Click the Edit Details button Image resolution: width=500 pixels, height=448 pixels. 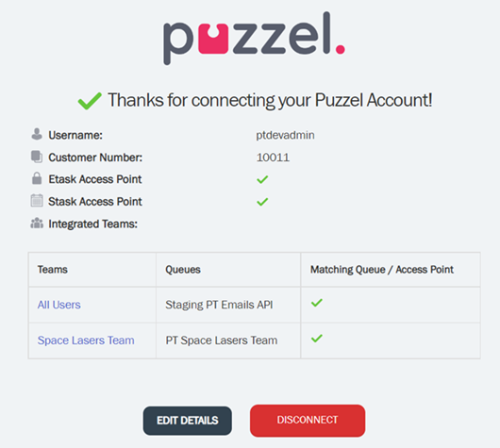188,421
